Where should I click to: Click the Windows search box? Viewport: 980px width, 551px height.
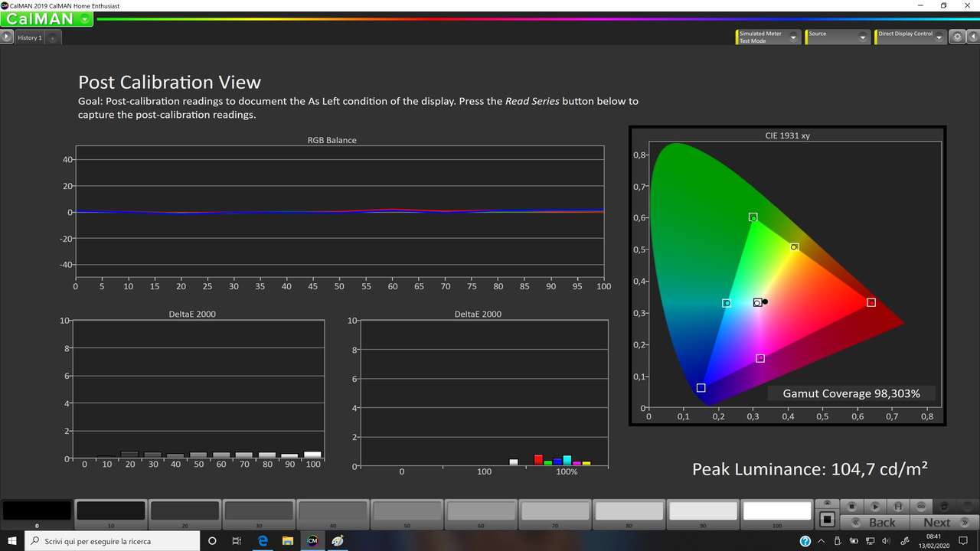click(x=112, y=541)
